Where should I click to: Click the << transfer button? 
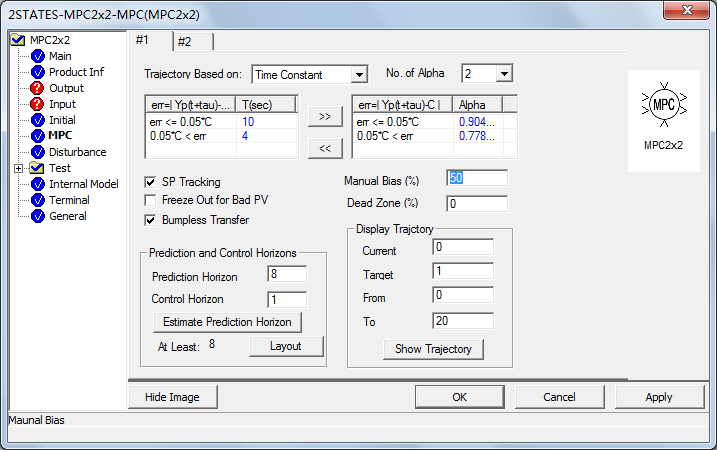[x=325, y=148]
